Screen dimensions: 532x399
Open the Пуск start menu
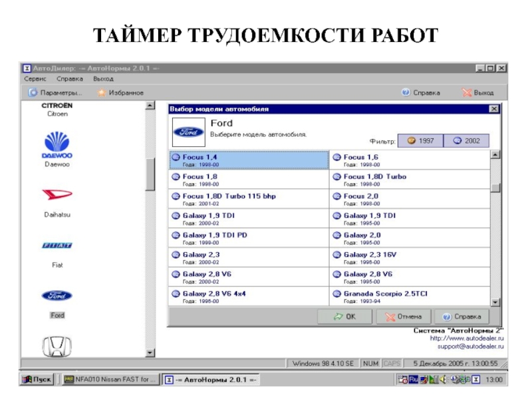tap(37, 379)
